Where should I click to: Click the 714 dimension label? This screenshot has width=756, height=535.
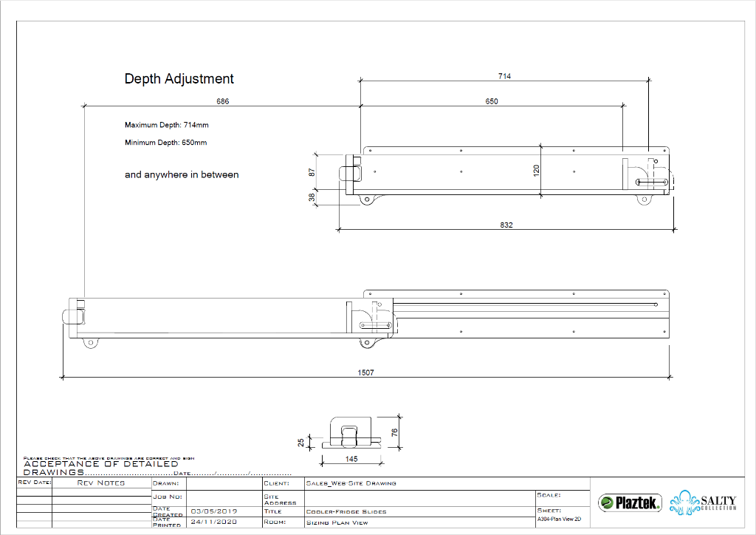point(504,75)
